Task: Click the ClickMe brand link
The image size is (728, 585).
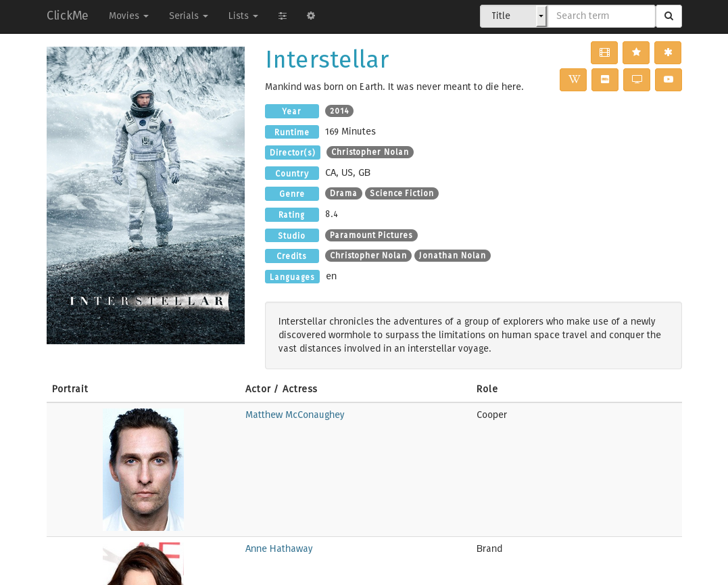Action: click(67, 16)
